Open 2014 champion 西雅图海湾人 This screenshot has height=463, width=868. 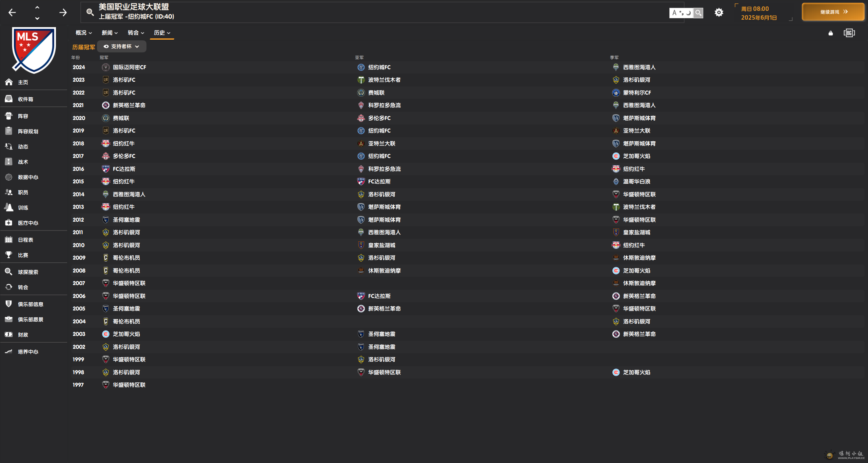tap(129, 195)
